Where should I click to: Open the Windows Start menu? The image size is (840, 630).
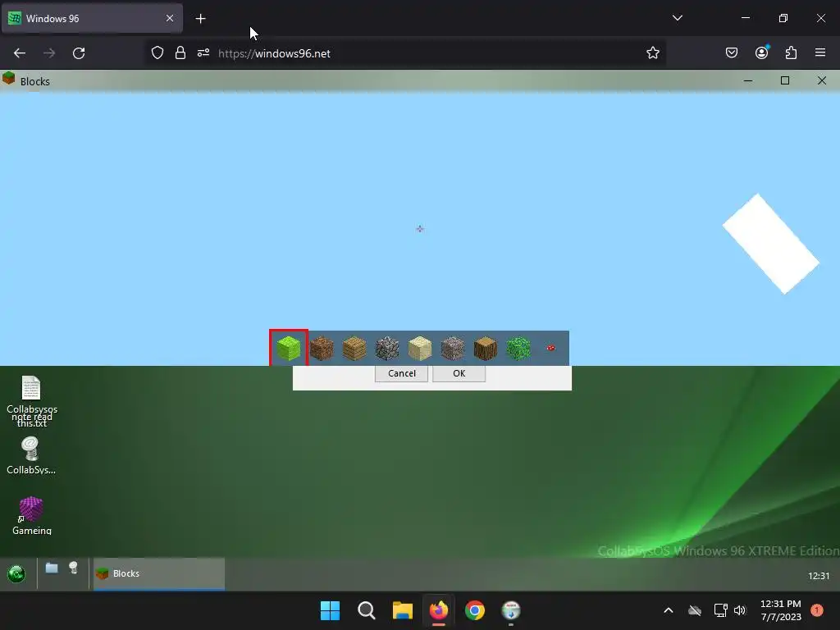330,610
